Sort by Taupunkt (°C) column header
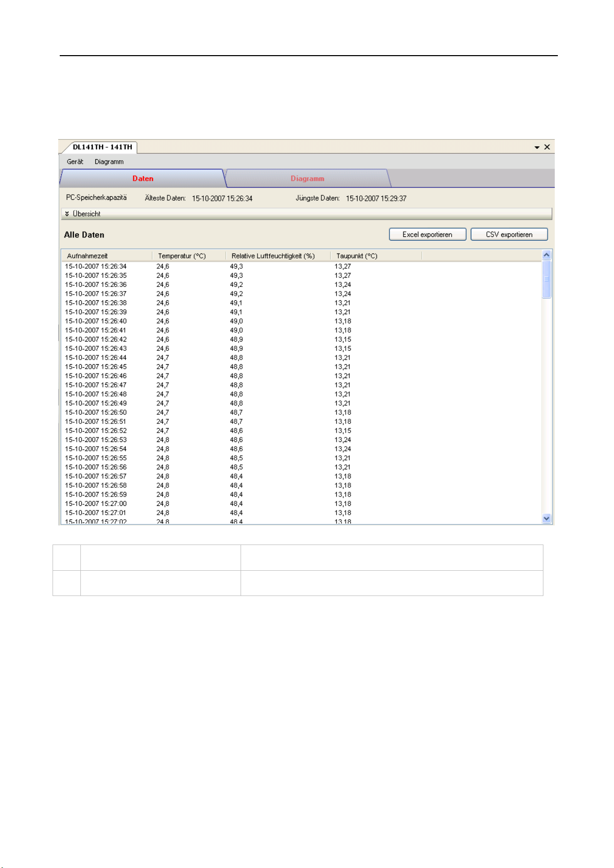This screenshot has height=868, width=614. point(376,256)
